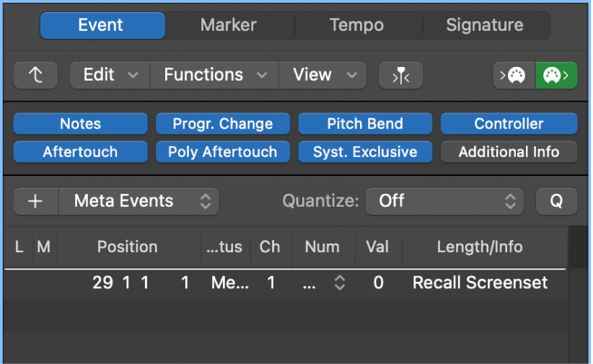This screenshot has width=593, height=364.
Task: Open the Quantize Off popup menu
Action: click(x=444, y=201)
